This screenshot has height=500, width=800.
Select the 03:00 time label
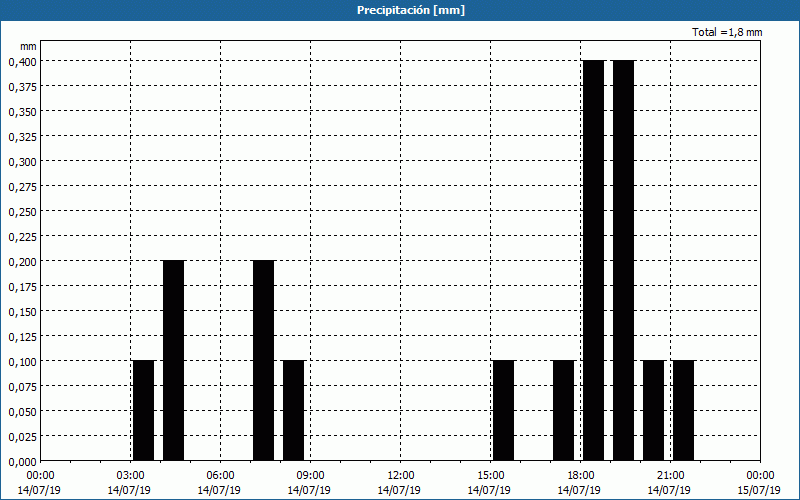[131, 476]
